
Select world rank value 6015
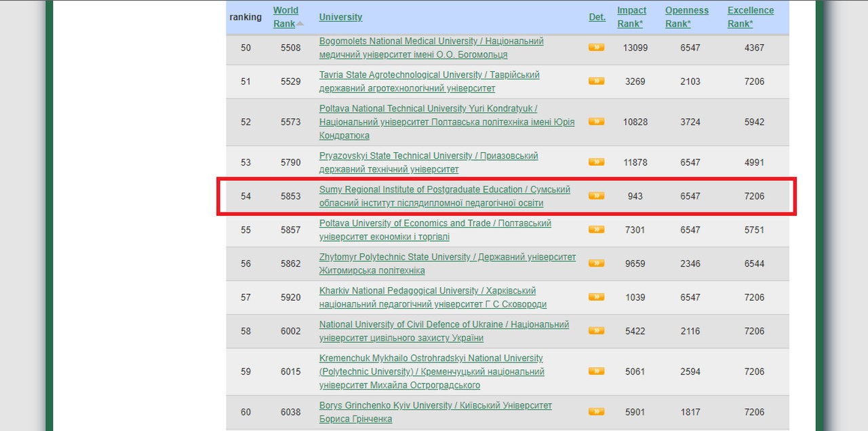[291, 371]
